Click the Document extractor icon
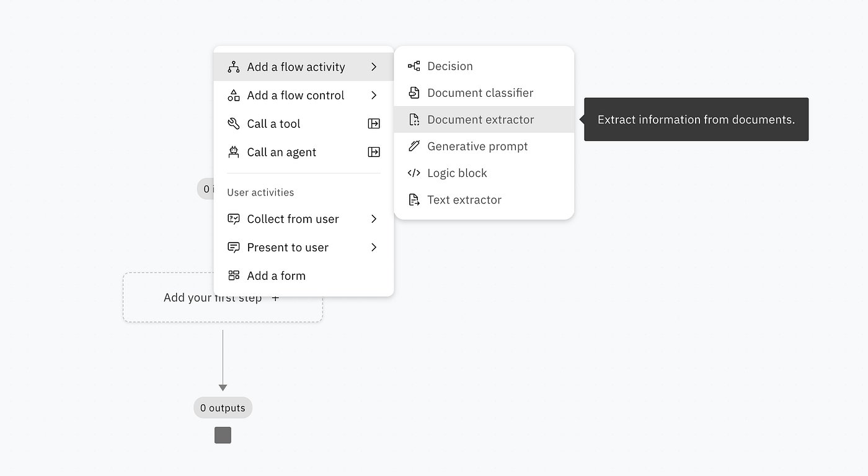 tap(414, 119)
